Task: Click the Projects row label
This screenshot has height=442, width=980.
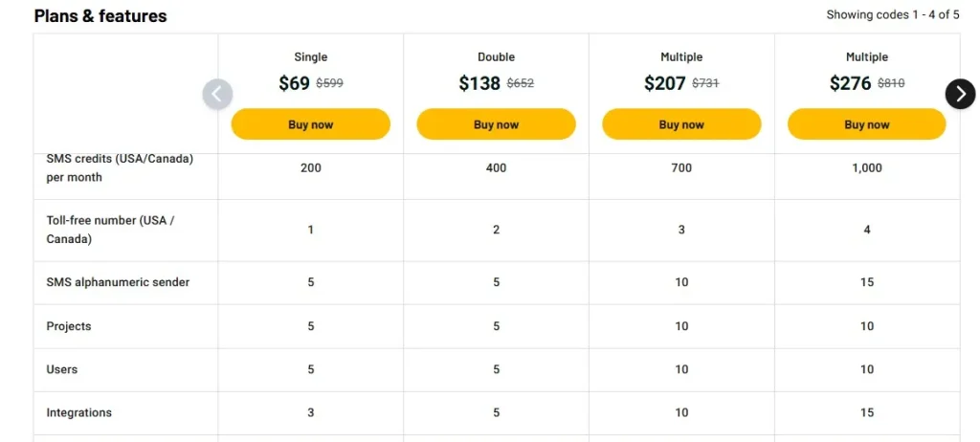Action: point(69,326)
